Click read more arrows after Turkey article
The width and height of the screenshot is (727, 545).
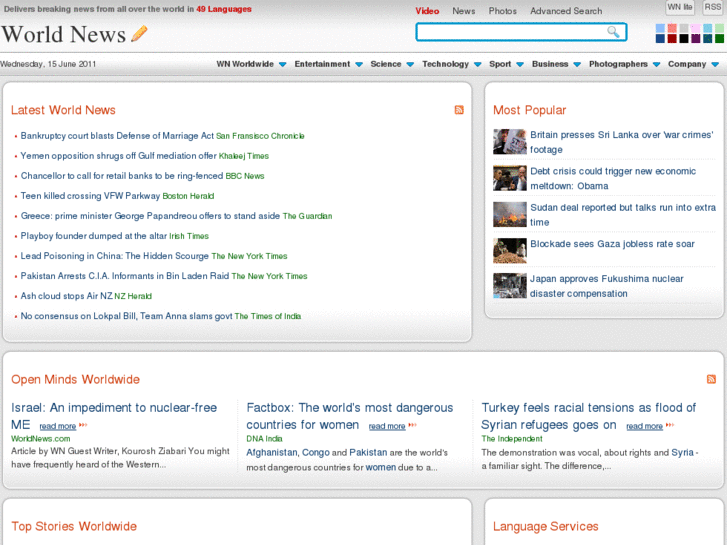tap(670, 425)
